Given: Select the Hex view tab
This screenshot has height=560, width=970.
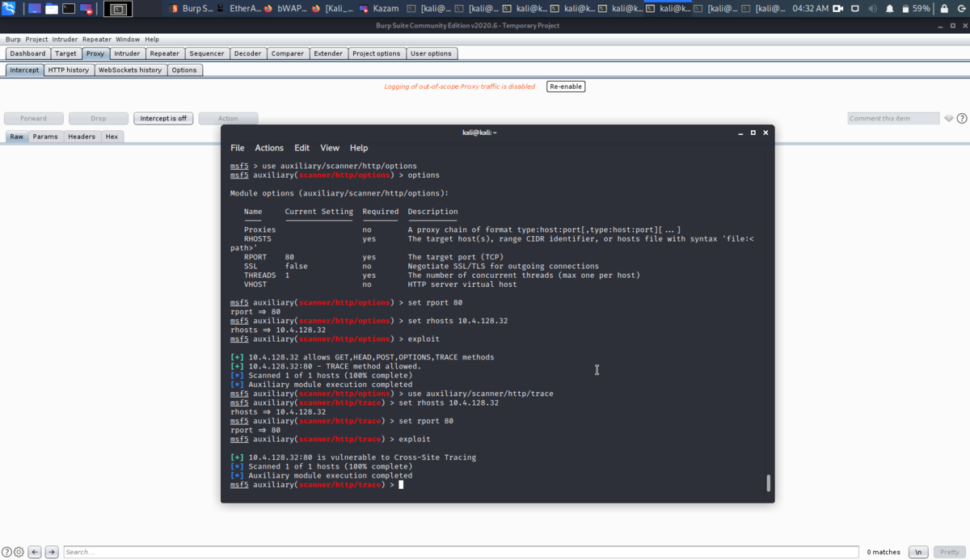Looking at the screenshot, I should click(x=112, y=137).
